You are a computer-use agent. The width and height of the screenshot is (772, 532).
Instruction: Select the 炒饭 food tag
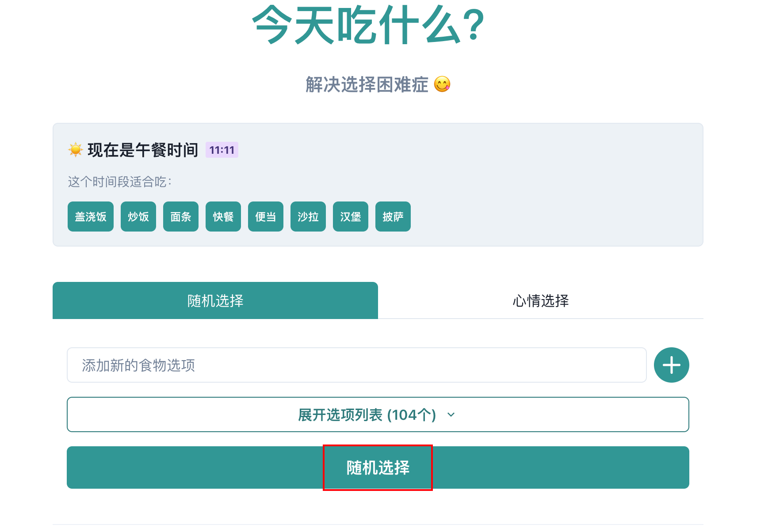[x=138, y=217]
